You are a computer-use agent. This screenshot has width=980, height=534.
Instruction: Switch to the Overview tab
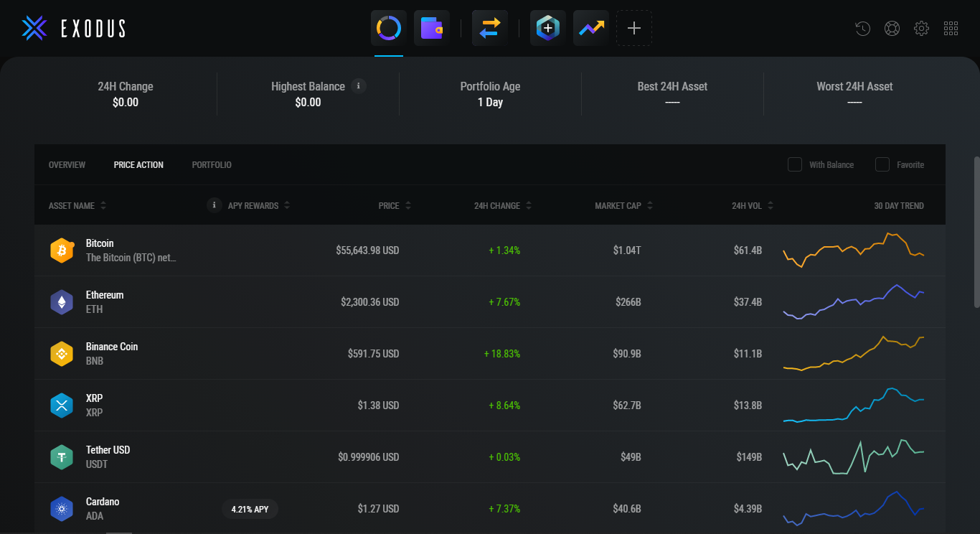[x=67, y=165]
